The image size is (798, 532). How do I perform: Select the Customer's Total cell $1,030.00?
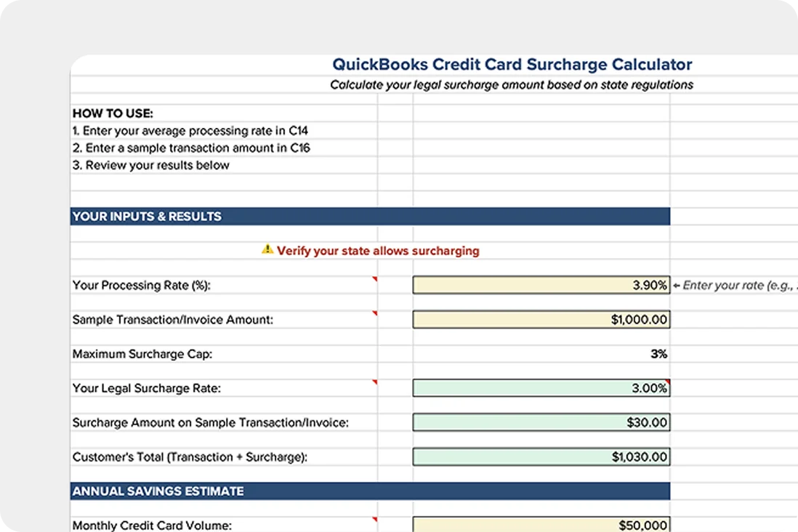click(x=541, y=456)
